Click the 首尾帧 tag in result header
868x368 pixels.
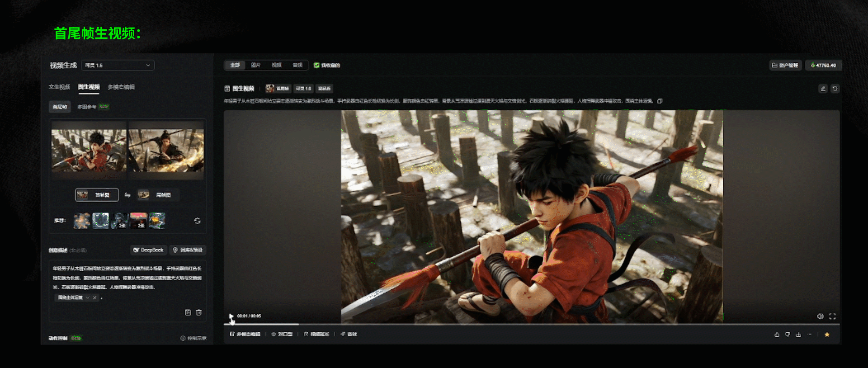point(278,89)
